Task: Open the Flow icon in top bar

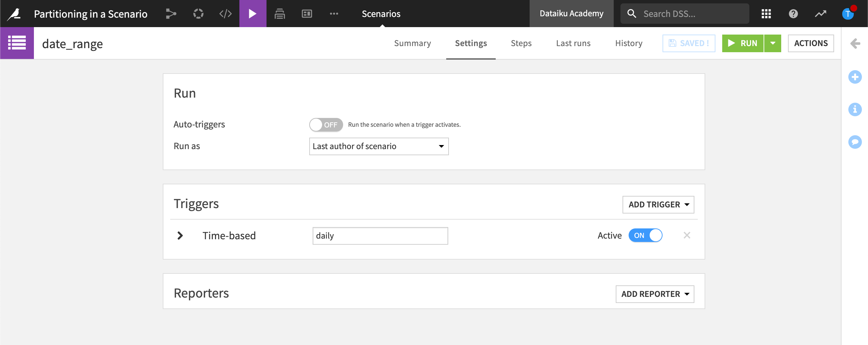Action: (171, 14)
